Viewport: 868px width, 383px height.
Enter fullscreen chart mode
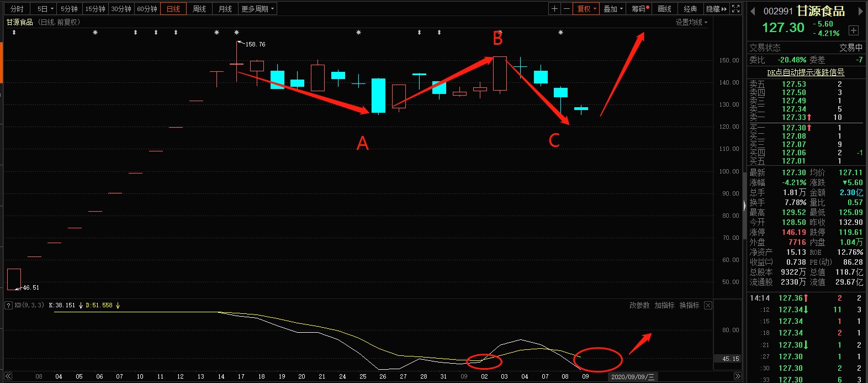pyautogui.click(x=735, y=9)
